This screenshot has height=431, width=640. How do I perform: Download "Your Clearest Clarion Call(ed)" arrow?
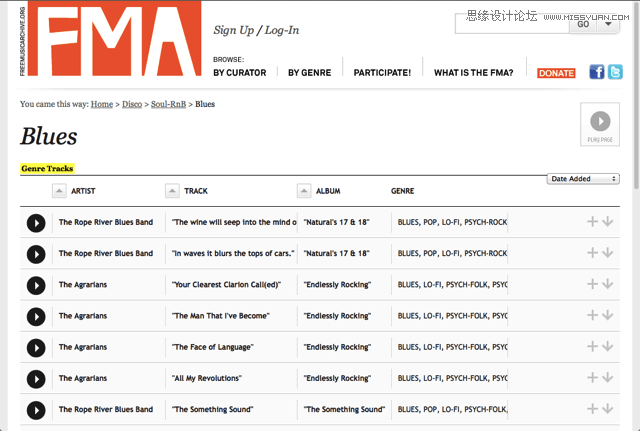tap(608, 284)
